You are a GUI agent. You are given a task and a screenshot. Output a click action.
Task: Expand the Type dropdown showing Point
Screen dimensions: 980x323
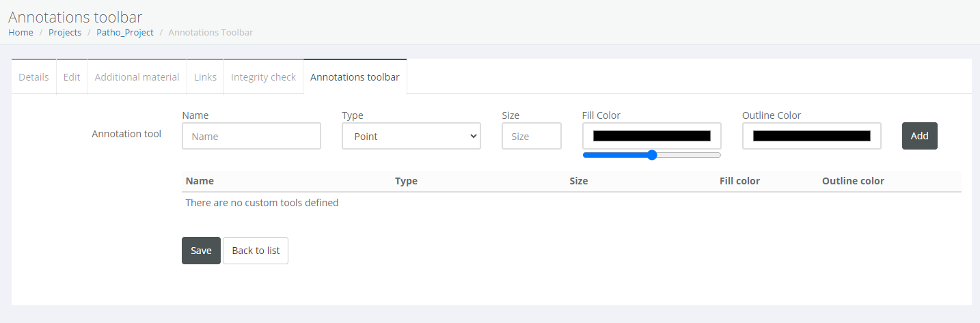click(x=411, y=136)
